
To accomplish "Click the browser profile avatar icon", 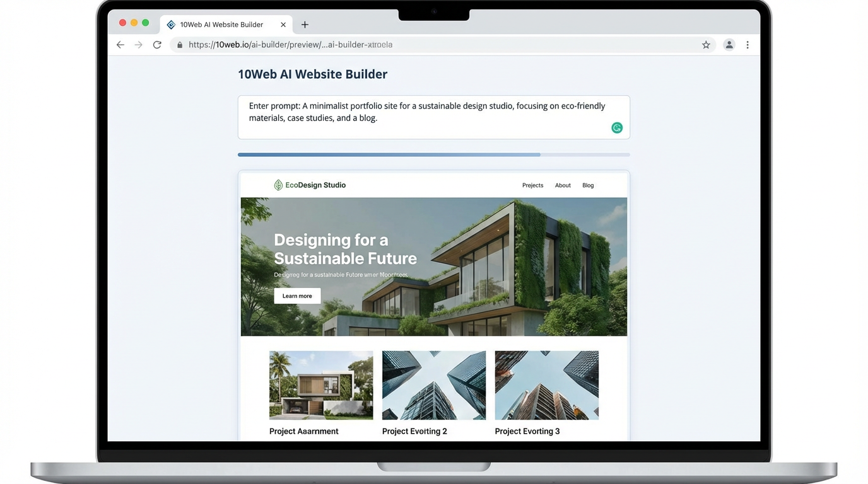I will (x=729, y=44).
